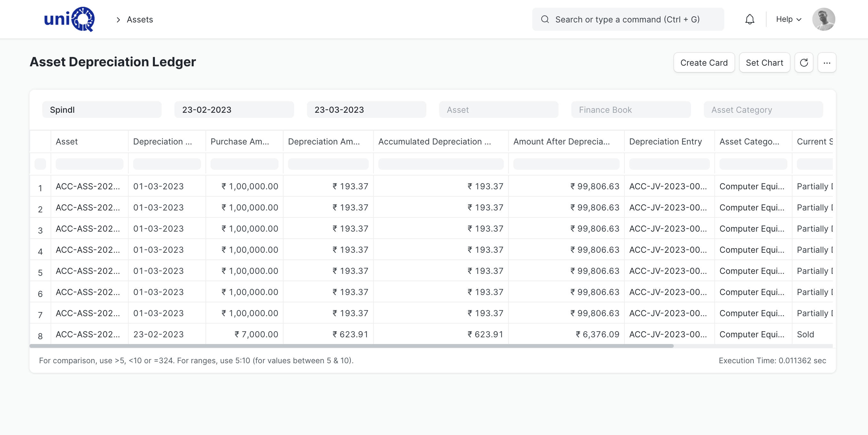The image size is (868, 435).
Task: Go to Assets breadcrumb
Action: click(140, 20)
